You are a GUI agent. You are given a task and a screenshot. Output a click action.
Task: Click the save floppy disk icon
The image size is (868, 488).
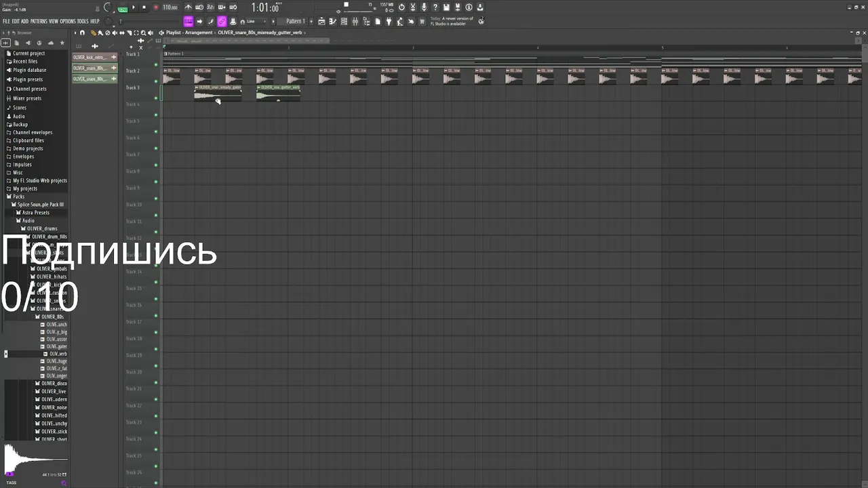[x=446, y=7]
